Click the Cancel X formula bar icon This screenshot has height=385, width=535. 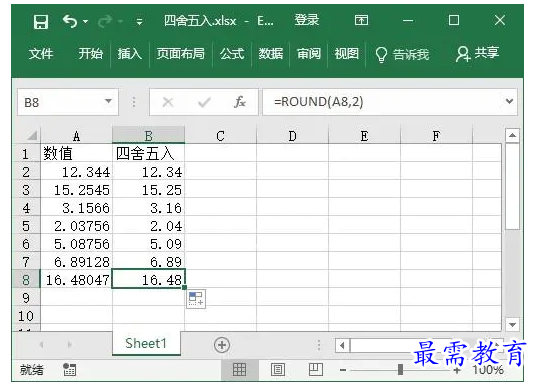coord(168,102)
